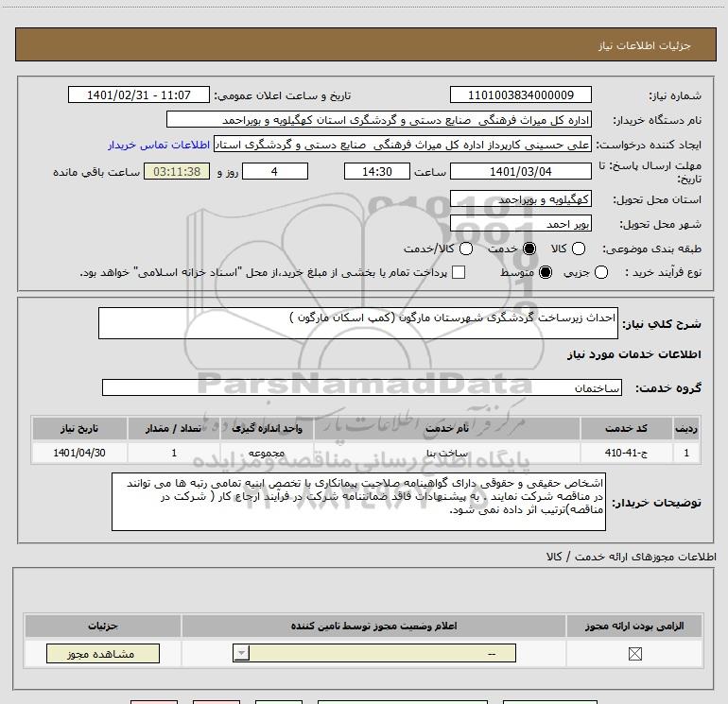The height and width of the screenshot is (704, 728).
Task: Choose جزیی purchase process option
Action: point(600,272)
